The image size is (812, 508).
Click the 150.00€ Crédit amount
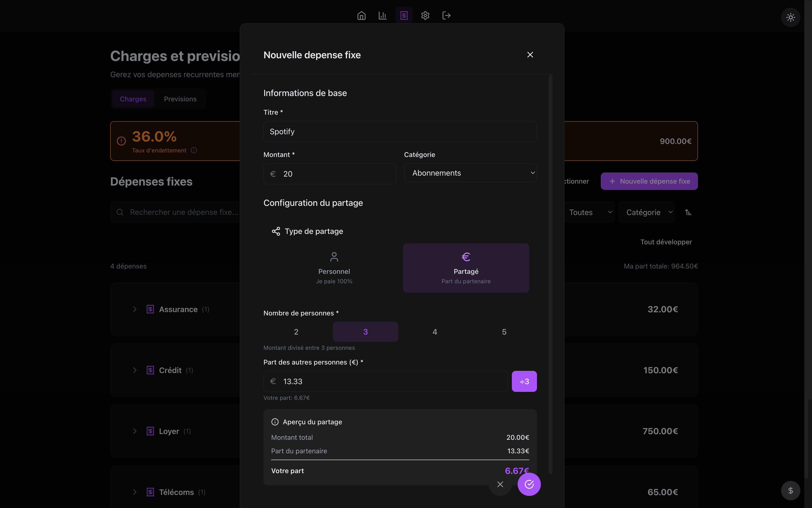tap(660, 370)
